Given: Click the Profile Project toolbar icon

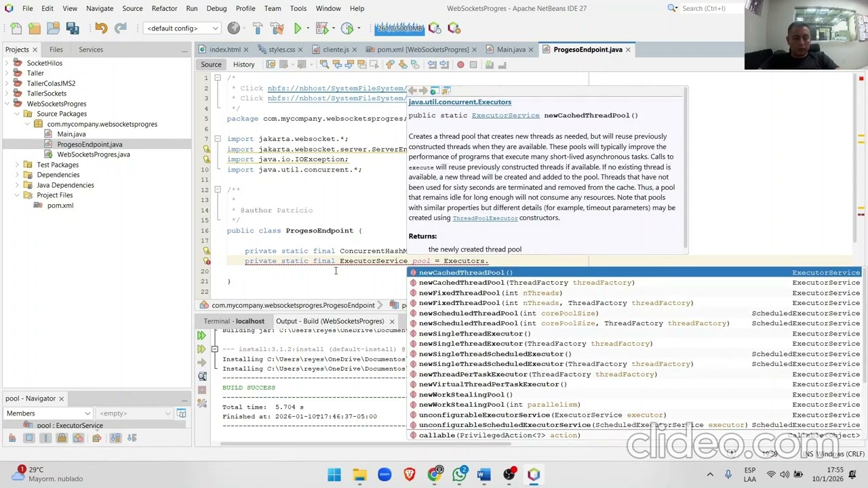Looking at the screenshot, I should pos(347,28).
